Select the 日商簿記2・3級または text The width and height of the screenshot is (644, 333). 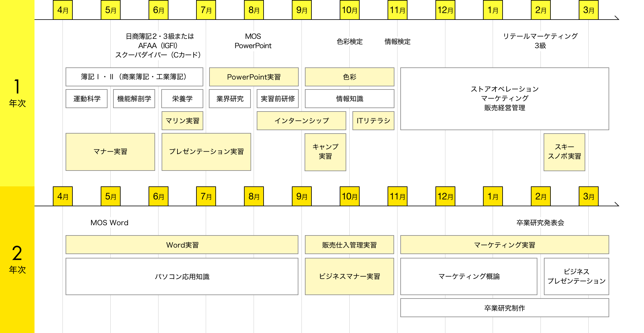click(160, 36)
